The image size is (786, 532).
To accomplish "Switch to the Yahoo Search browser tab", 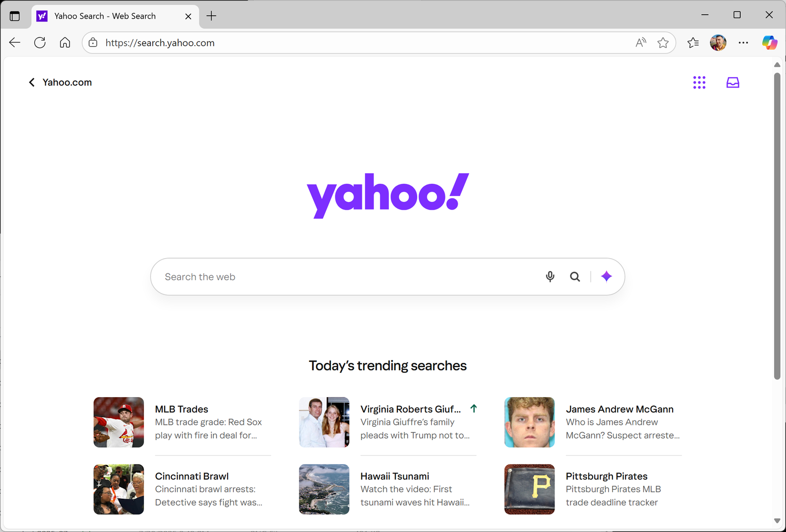I will point(106,16).
